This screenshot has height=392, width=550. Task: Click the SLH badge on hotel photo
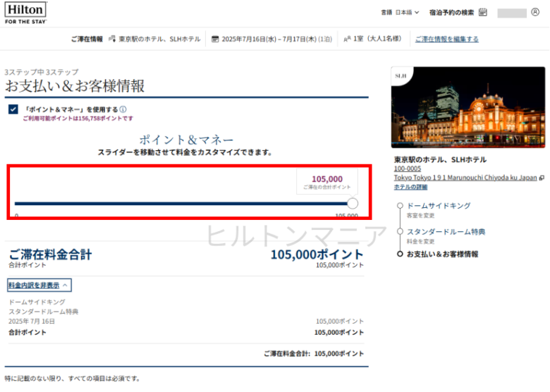point(401,75)
